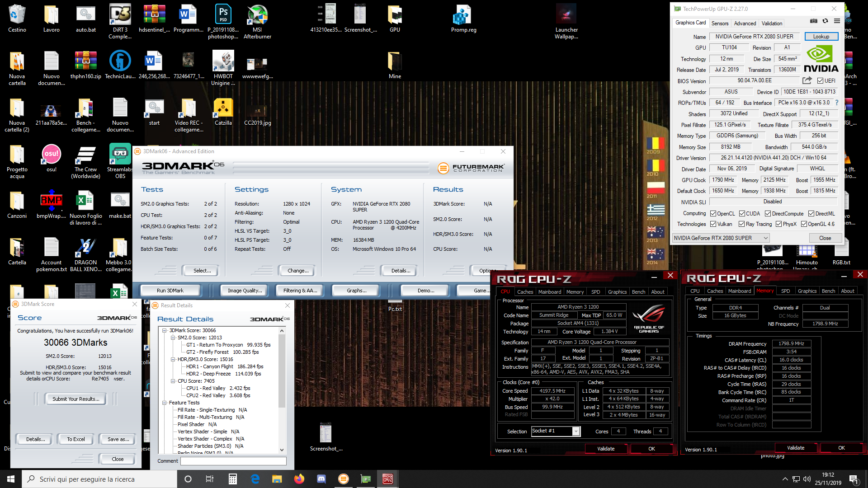Image resolution: width=868 pixels, height=488 pixels.
Task: Click scrollbar up arrow in Result Details
Action: pyautogui.click(x=282, y=331)
